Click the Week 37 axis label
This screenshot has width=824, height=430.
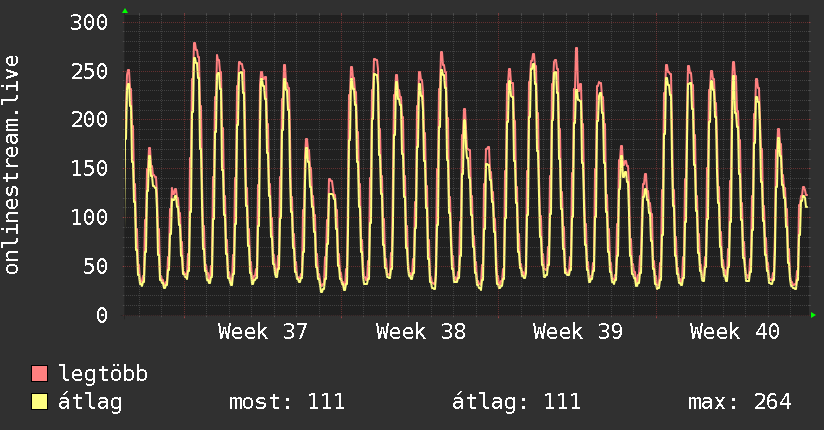263,332
